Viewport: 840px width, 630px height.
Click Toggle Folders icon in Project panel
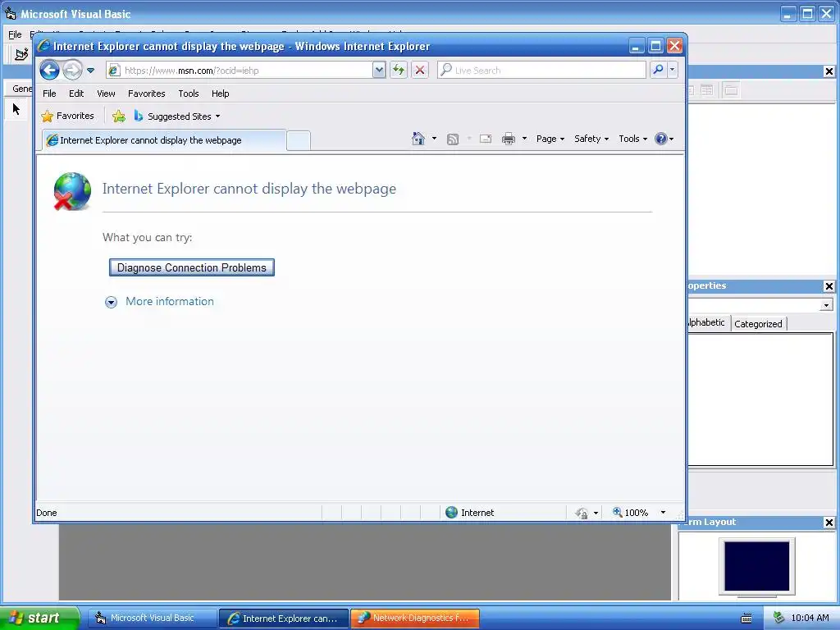[731, 90]
